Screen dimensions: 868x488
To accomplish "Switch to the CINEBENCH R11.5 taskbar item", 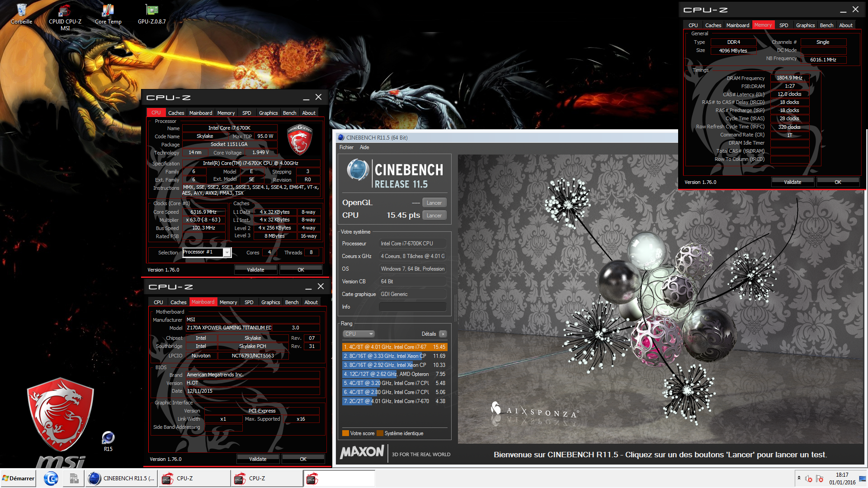I will click(x=122, y=479).
